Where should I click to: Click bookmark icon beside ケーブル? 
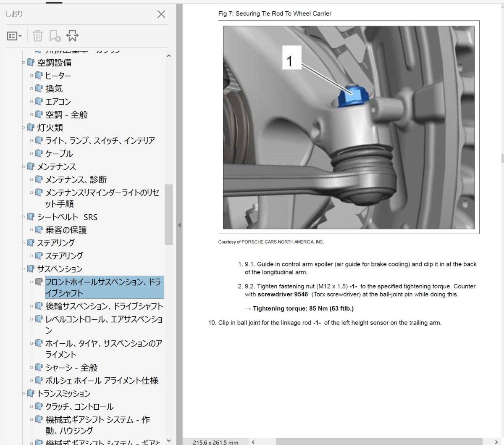click(39, 154)
